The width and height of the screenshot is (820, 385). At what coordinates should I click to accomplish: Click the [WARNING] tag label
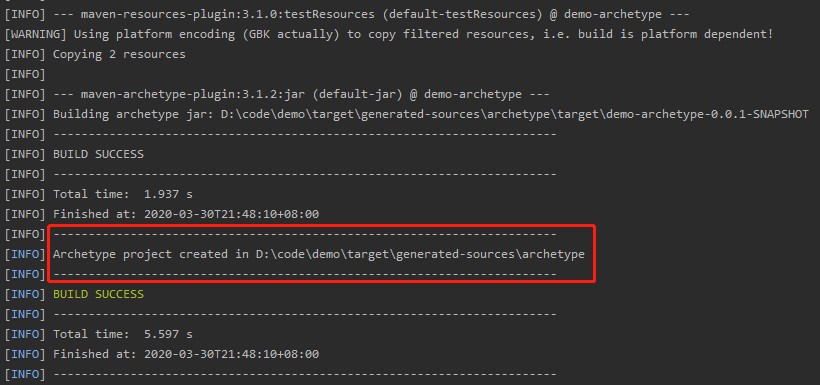click(36, 35)
